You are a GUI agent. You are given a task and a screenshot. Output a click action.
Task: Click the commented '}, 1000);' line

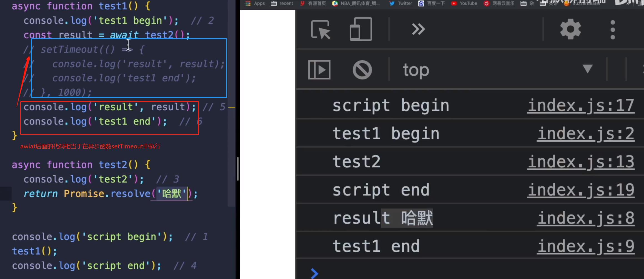pyautogui.click(x=57, y=92)
